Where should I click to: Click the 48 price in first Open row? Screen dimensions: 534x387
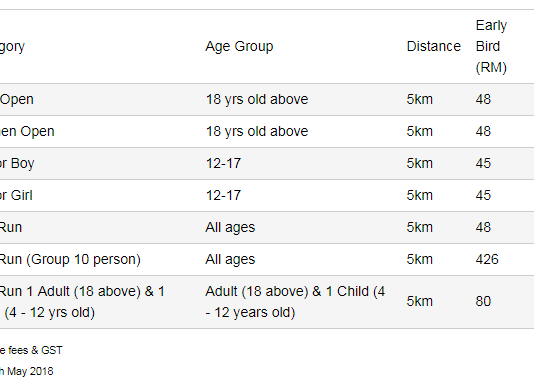[x=483, y=99]
